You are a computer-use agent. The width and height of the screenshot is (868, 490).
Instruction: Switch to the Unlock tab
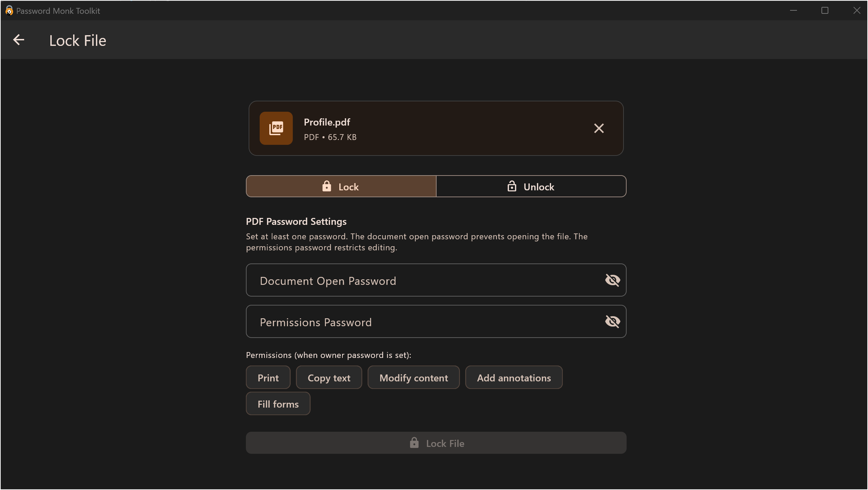point(531,186)
